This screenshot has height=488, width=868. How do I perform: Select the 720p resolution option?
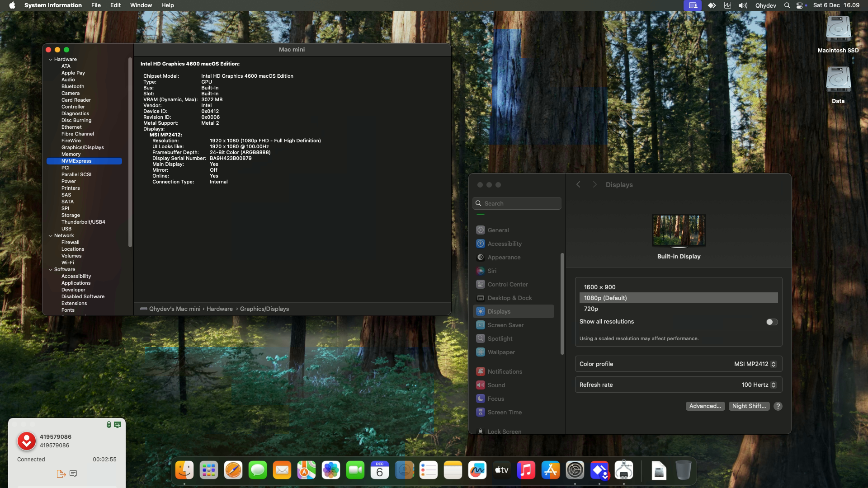(x=591, y=309)
